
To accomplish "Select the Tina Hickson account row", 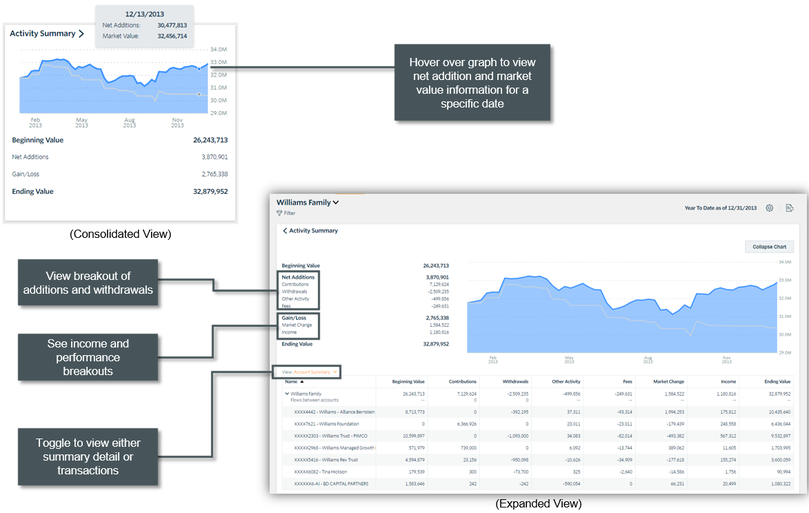I will (x=320, y=472).
